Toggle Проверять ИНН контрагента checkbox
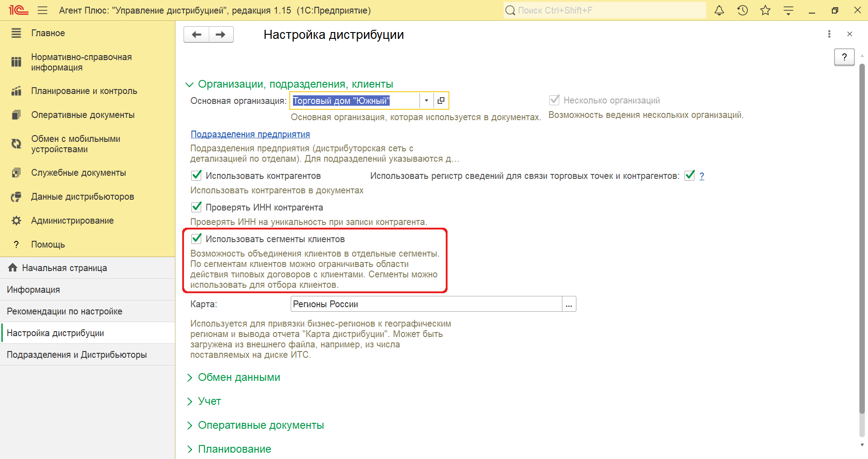Image resolution: width=868 pixels, height=459 pixels. (196, 207)
